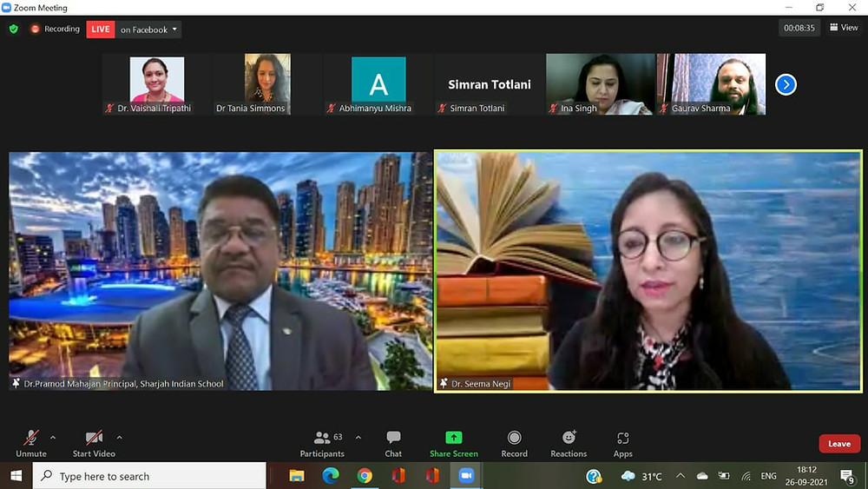Viewport: 868px width, 489px height.
Task: Unmute the microphone
Action: (31, 444)
